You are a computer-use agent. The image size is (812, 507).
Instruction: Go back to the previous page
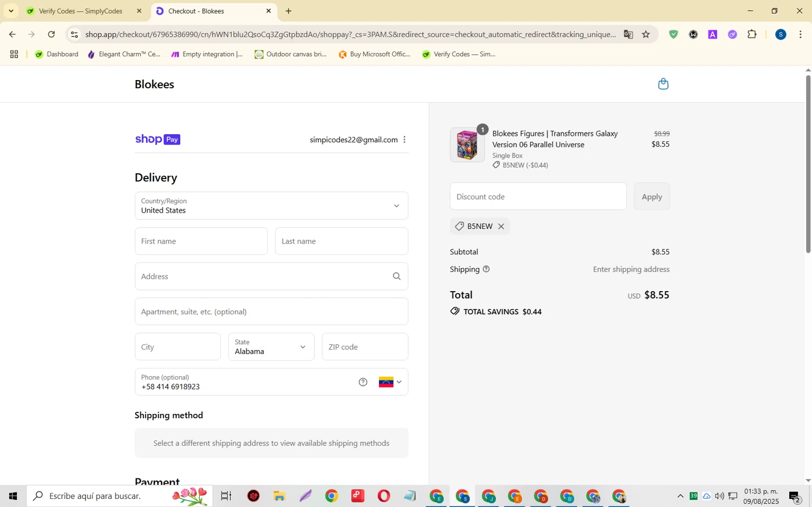tap(12, 34)
